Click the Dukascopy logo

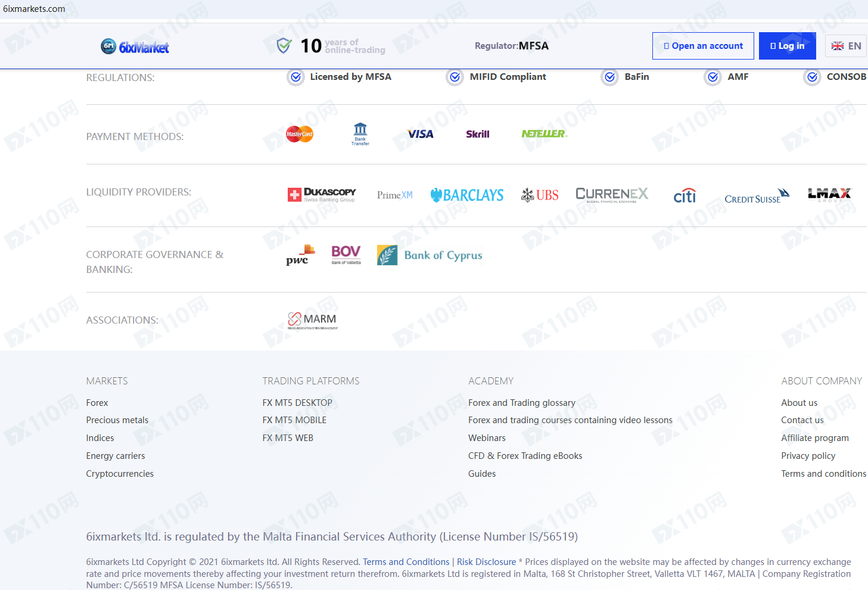tap(322, 195)
